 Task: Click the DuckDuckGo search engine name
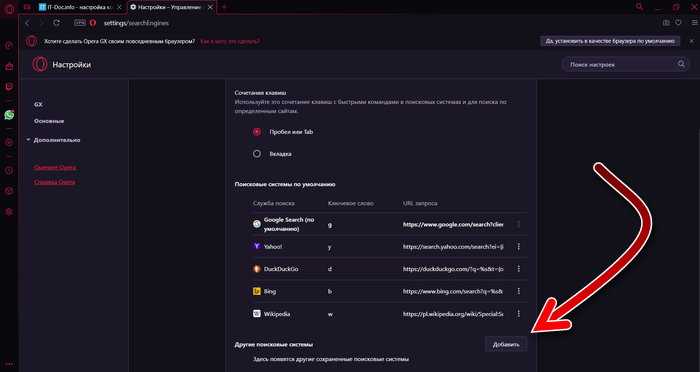[x=281, y=269]
